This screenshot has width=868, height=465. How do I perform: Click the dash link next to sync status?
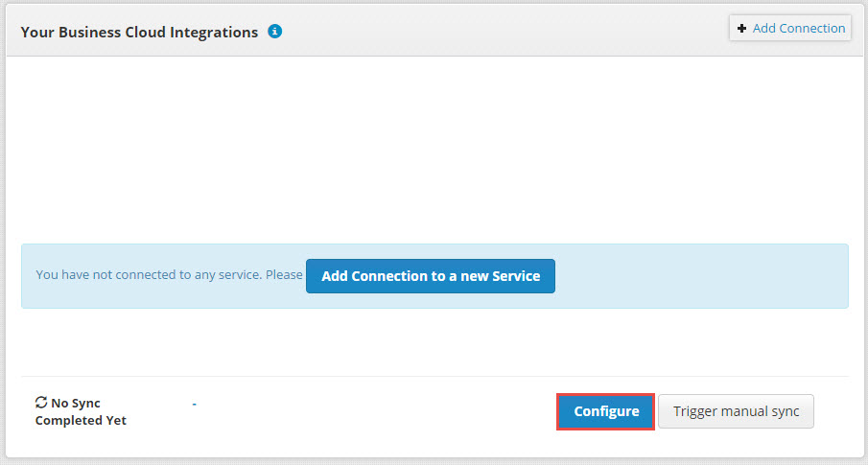pos(195,404)
